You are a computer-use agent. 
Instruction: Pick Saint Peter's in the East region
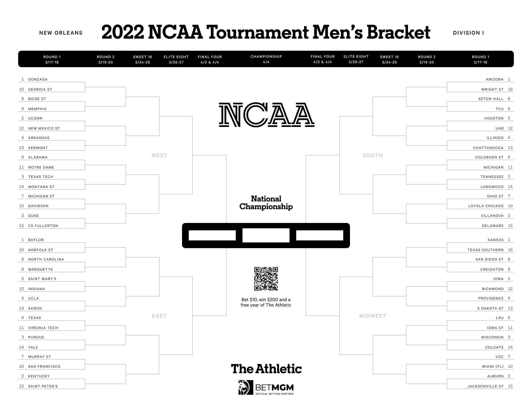[43, 386]
